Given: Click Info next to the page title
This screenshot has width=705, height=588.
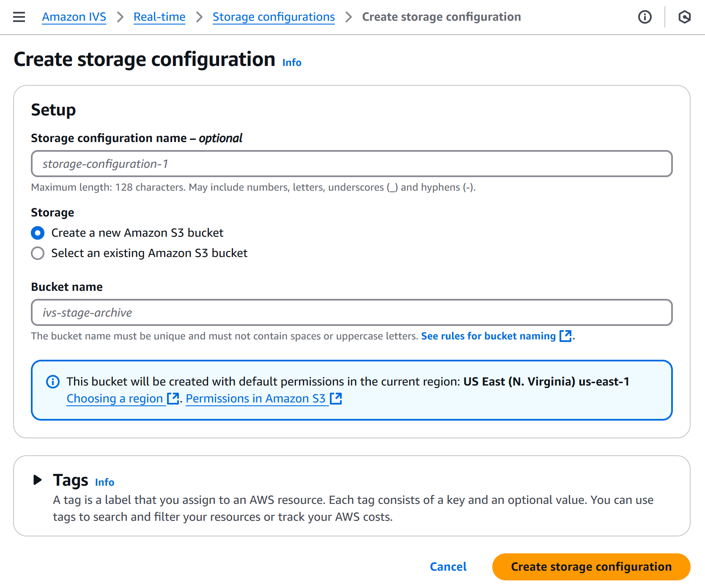Looking at the screenshot, I should (291, 62).
